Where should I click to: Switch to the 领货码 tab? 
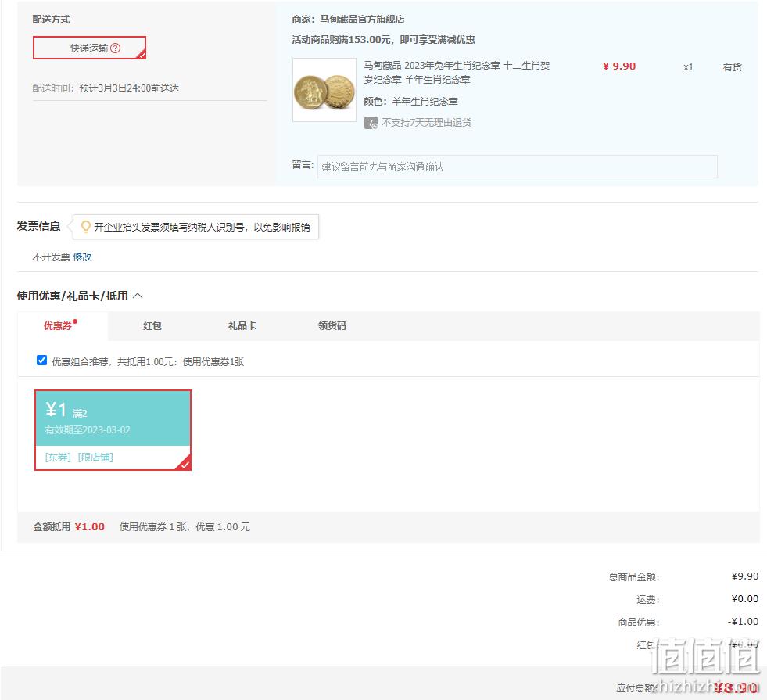(x=332, y=326)
